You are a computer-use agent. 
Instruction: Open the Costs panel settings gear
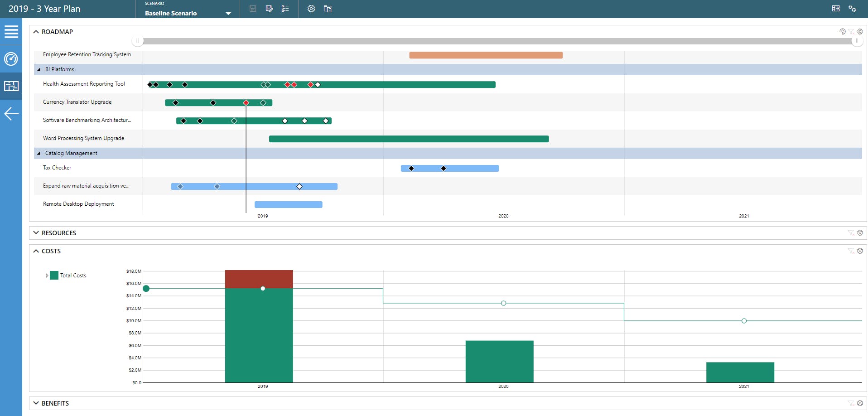[x=860, y=251]
